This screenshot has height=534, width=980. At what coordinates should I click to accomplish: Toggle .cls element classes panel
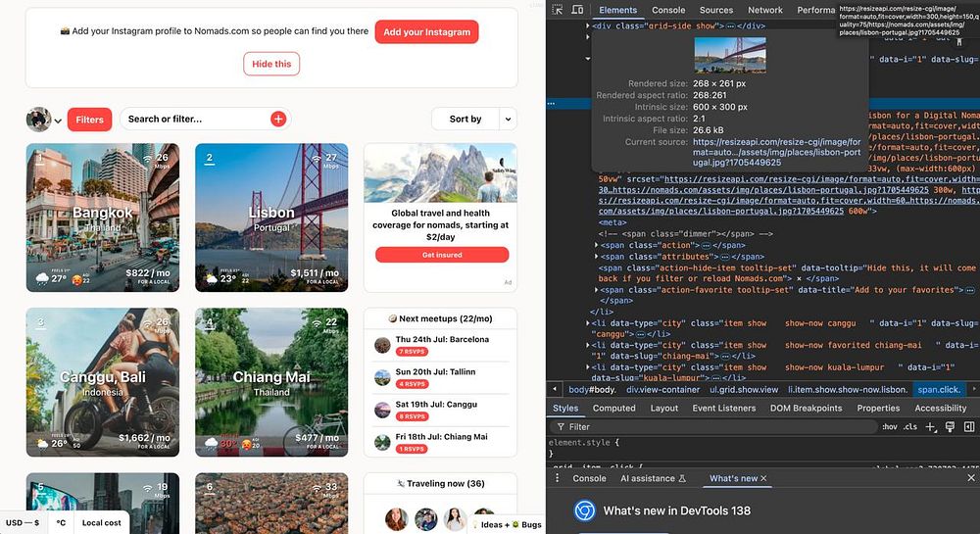(x=910, y=426)
